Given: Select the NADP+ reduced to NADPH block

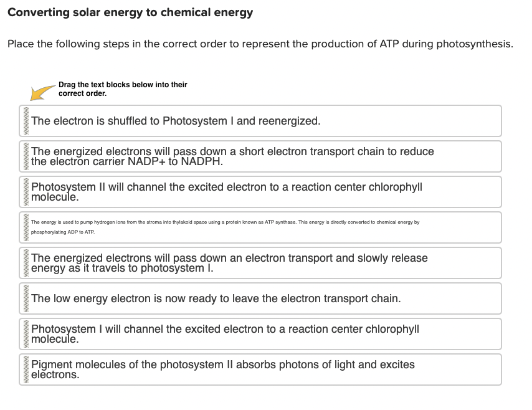Looking at the screenshot, I should pos(249,156).
